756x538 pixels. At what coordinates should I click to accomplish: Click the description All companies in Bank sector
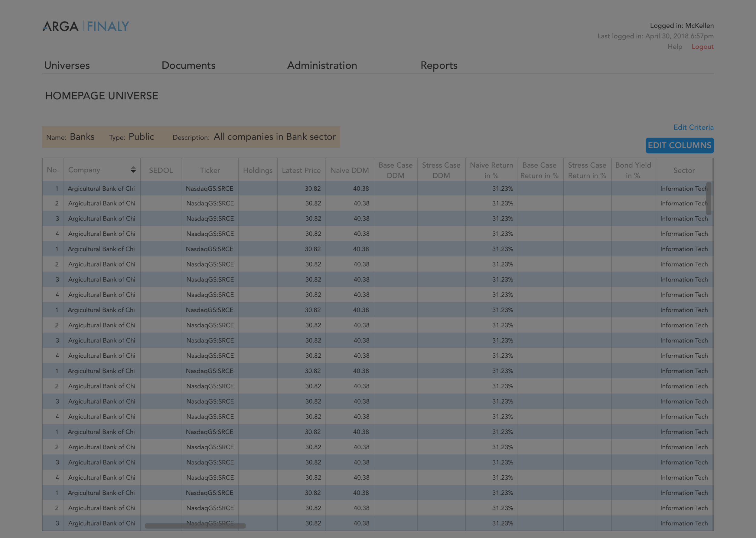(275, 136)
